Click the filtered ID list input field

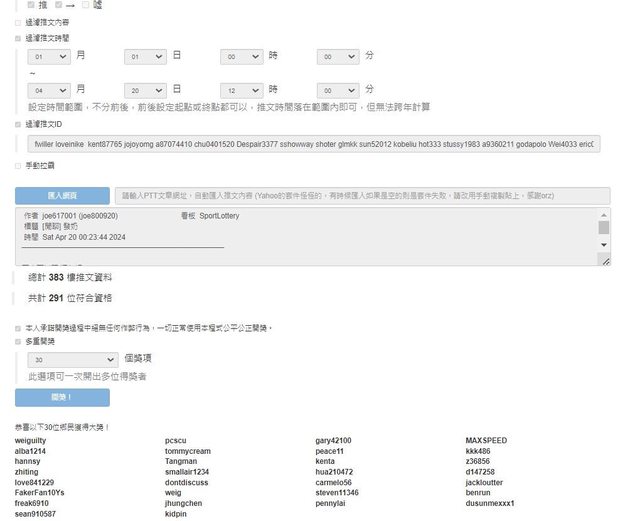coord(313,144)
